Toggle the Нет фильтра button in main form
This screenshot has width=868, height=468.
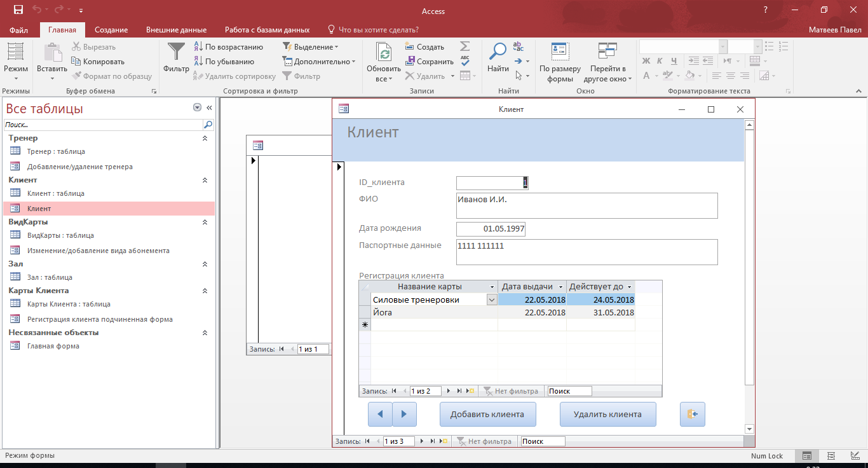pyautogui.click(x=485, y=441)
